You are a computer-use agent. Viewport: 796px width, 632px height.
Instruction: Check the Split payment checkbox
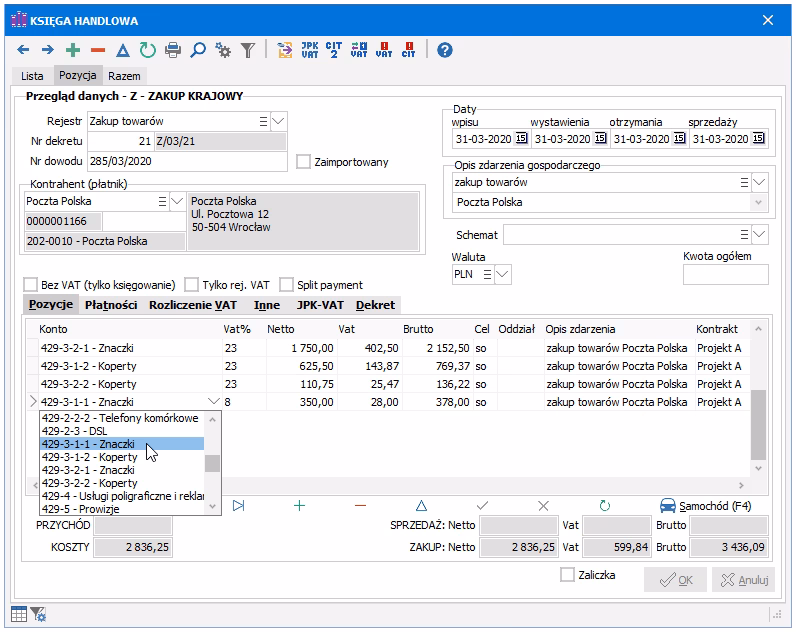[x=287, y=285]
